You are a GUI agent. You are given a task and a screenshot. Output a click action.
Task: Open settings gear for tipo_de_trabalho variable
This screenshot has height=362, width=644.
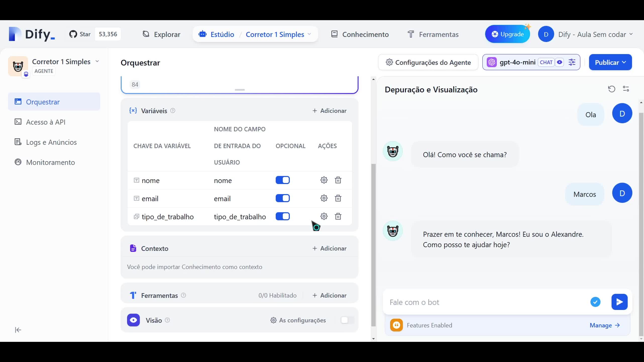324,216
